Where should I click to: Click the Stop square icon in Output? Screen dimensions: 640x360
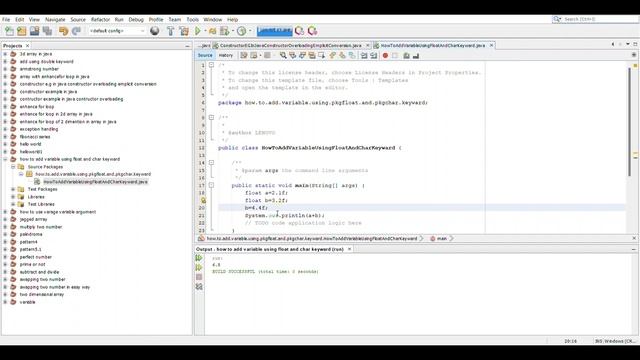[199, 277]
